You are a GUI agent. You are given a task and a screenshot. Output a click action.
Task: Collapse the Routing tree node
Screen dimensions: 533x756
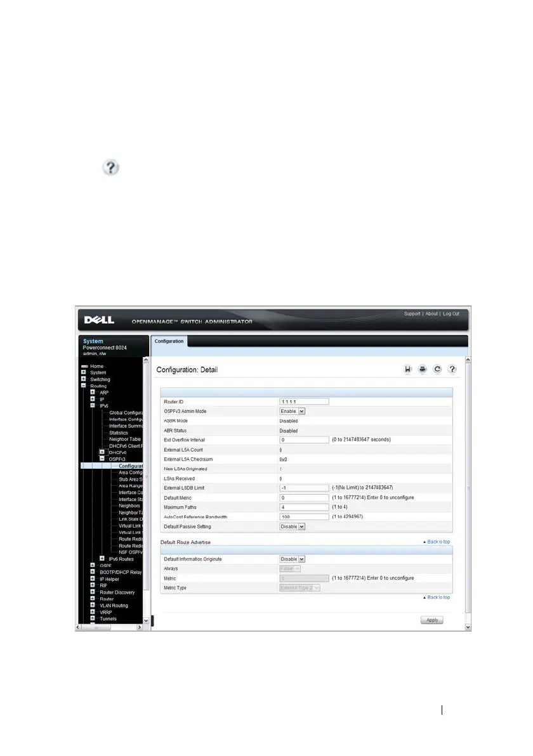[84, 386]
